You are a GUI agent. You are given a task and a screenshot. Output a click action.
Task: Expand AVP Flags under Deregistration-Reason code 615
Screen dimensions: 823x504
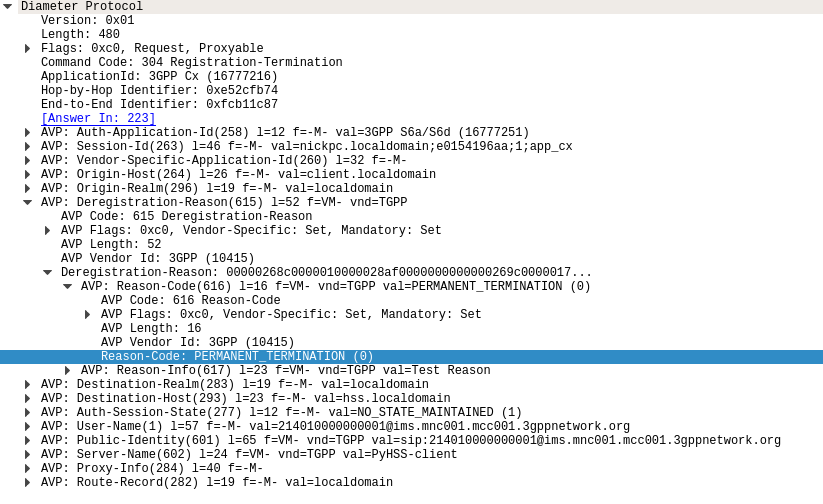point(47,230)
